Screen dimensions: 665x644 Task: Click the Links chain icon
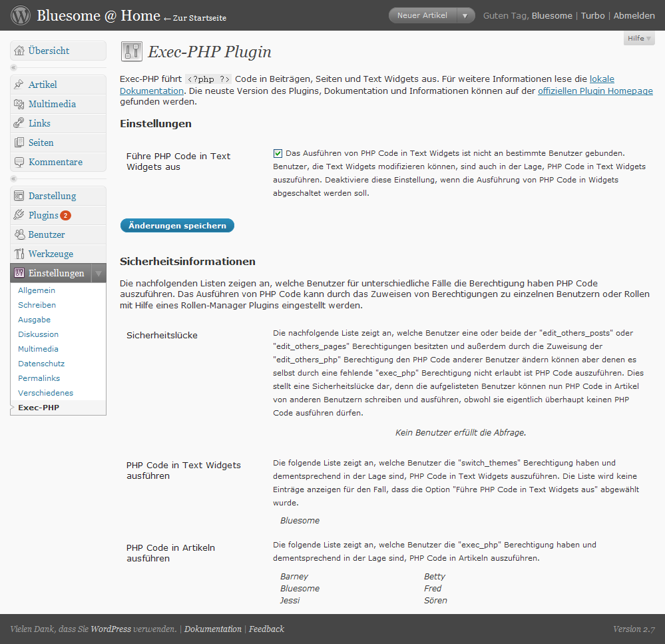point(19,123)
